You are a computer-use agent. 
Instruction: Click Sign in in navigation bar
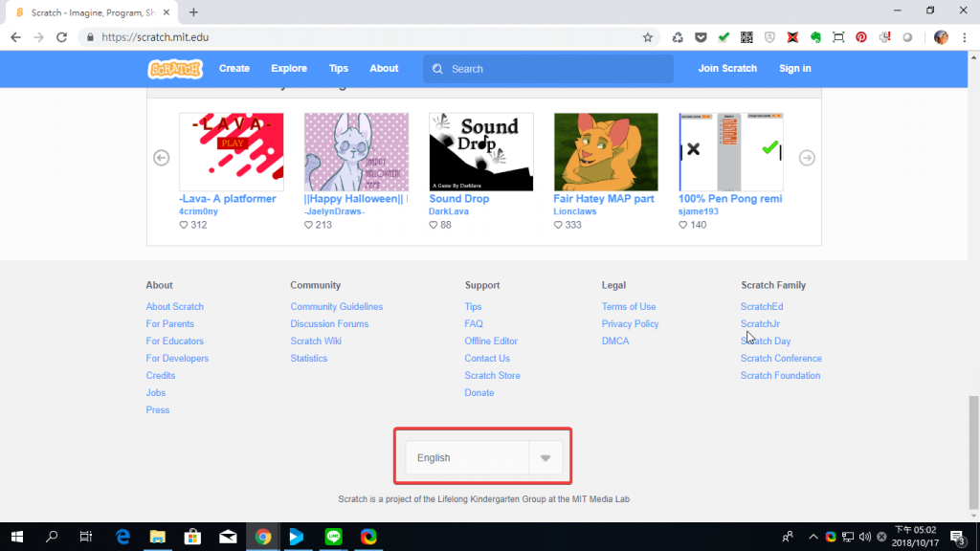(x=795, y=69)
